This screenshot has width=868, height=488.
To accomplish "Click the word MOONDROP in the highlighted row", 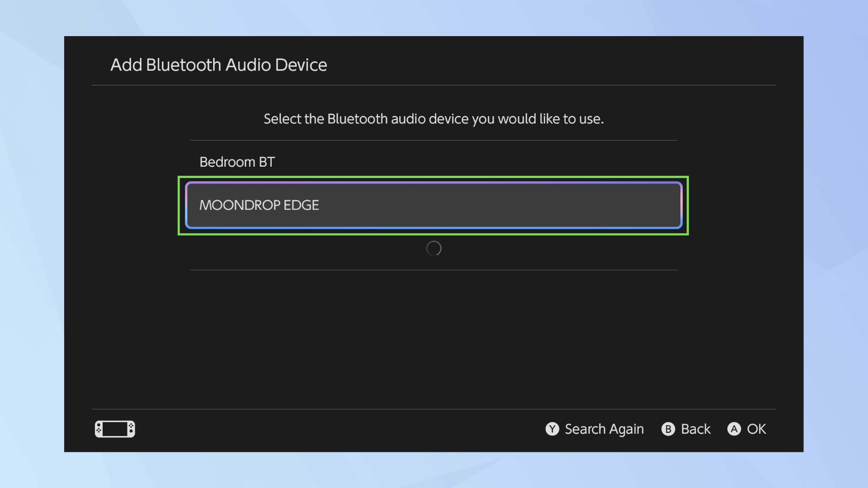I will (x=240, y=205).
